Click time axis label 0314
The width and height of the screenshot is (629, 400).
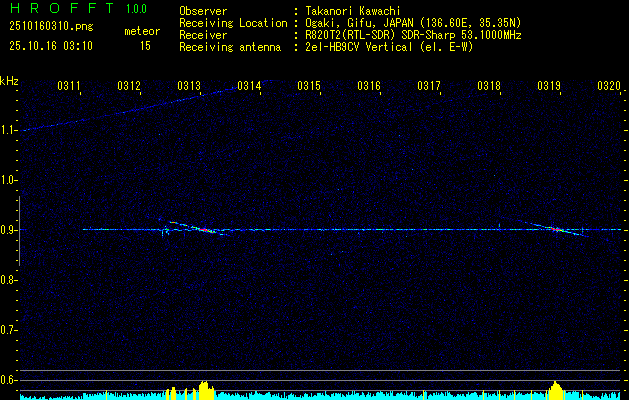pyautogui.click(x=249, y=85)
